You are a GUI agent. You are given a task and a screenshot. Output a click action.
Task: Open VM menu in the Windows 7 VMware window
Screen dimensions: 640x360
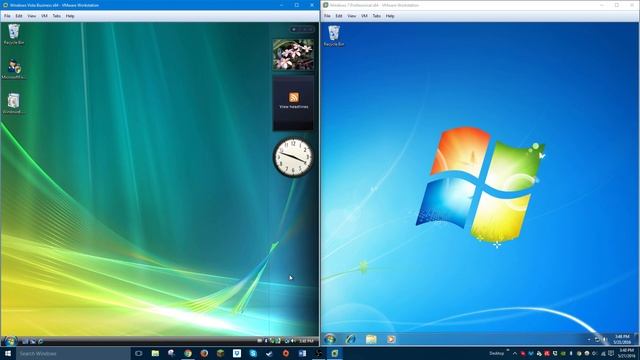pyautogui.click(x=364, y=16)
